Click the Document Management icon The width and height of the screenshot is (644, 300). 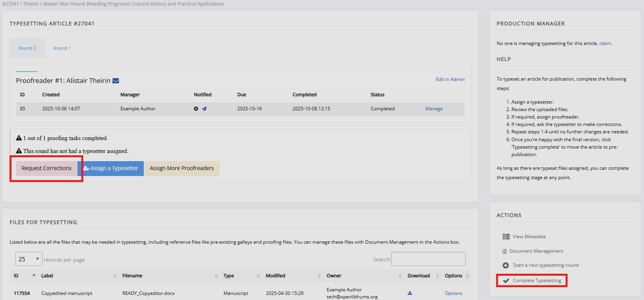[504, 251]
